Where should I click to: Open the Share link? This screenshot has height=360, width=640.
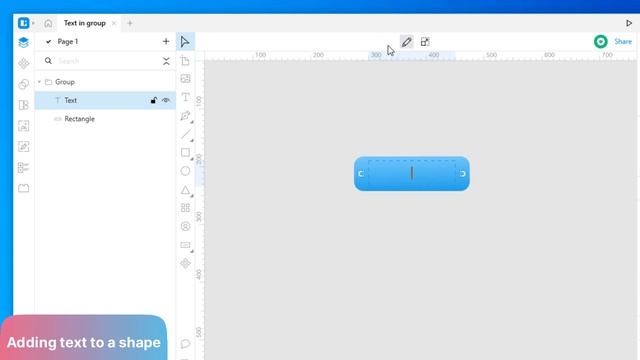click(x=623, y=42)
